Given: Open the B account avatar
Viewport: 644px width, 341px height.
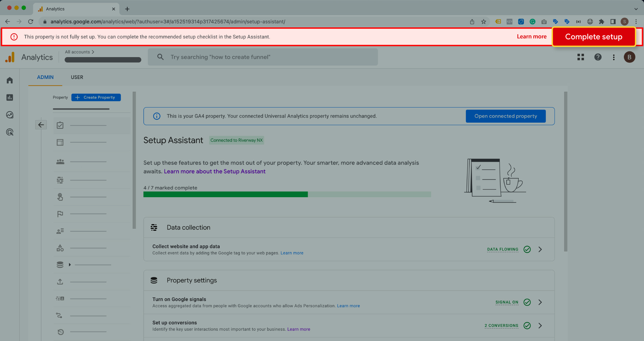Looking at the screenshot, I should (630, 57).
